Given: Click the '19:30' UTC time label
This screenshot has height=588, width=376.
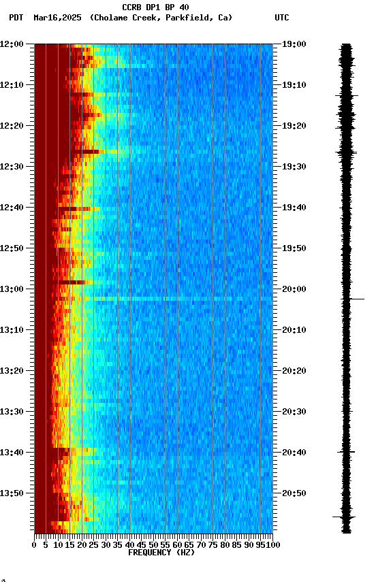Looking at the screenshot, I should pos(294,167).
